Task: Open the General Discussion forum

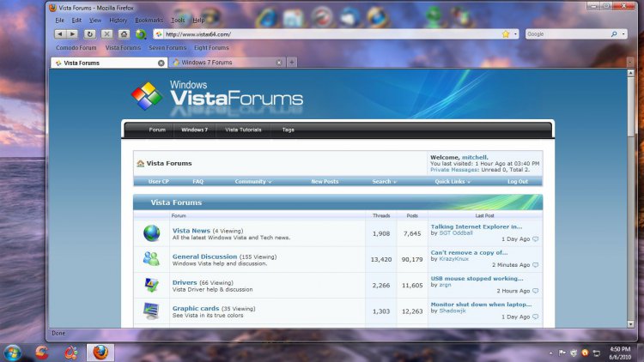Action: pos(204,256)
